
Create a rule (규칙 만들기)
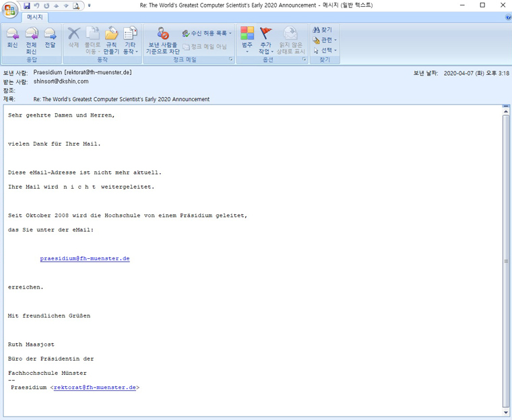(111, 40)
